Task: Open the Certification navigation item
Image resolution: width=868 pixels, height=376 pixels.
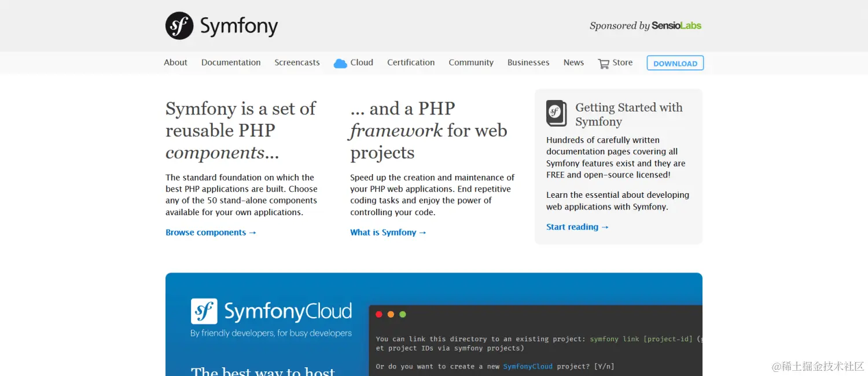Action: point(411,62)
